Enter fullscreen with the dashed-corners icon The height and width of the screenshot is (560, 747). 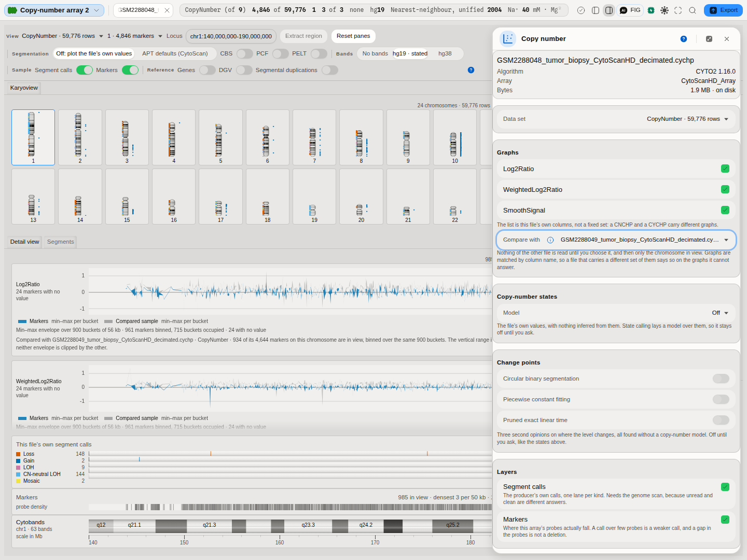tap(678, 10)
